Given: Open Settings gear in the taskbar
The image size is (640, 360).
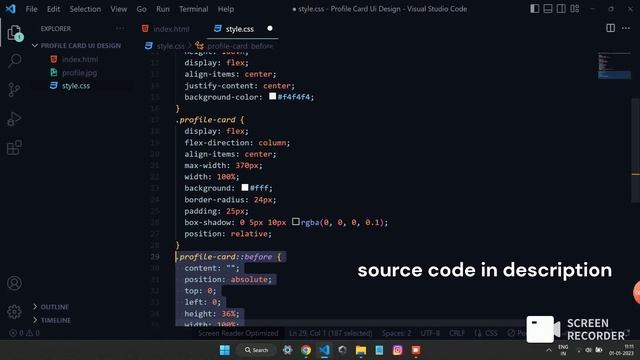Looking at the screenshot, I should coord(287,350).
